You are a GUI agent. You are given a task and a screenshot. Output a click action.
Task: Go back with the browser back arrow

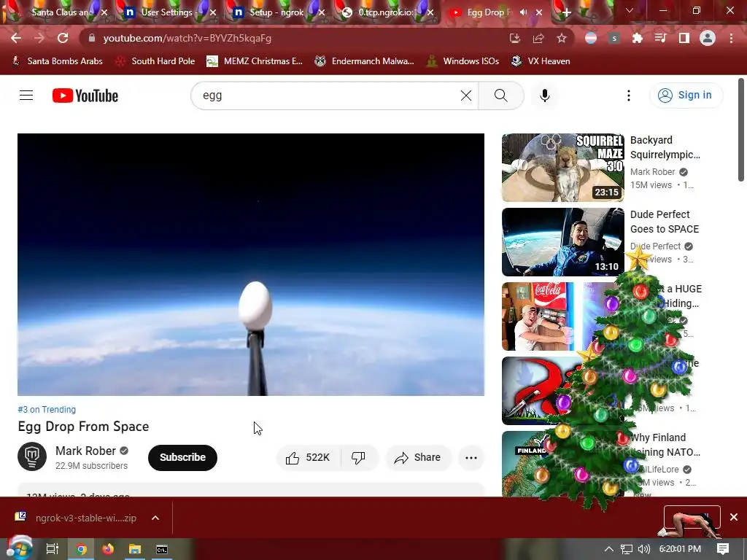pos(16,38)
